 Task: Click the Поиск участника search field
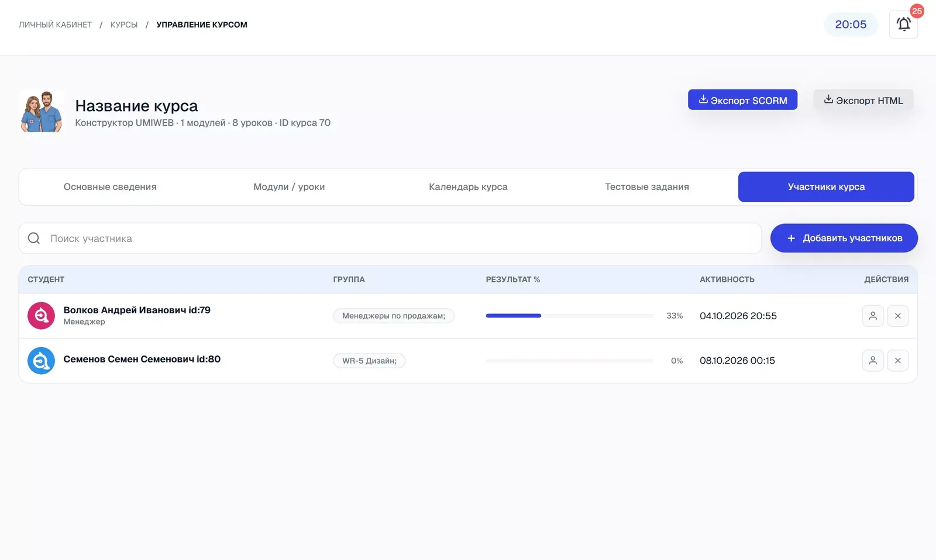point(390,238)
